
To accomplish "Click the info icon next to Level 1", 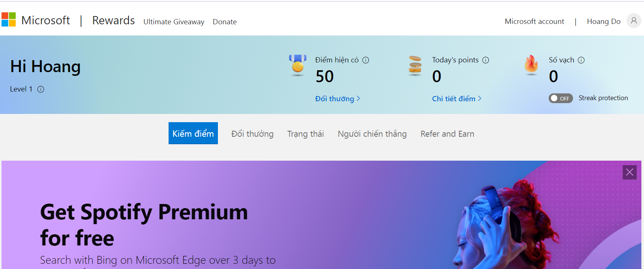I will (x=41, y=89).
